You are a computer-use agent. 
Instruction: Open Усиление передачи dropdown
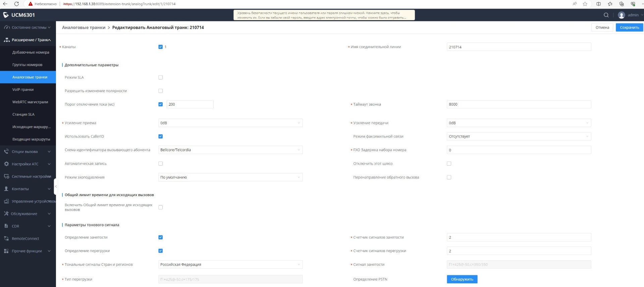click(519, 123)
